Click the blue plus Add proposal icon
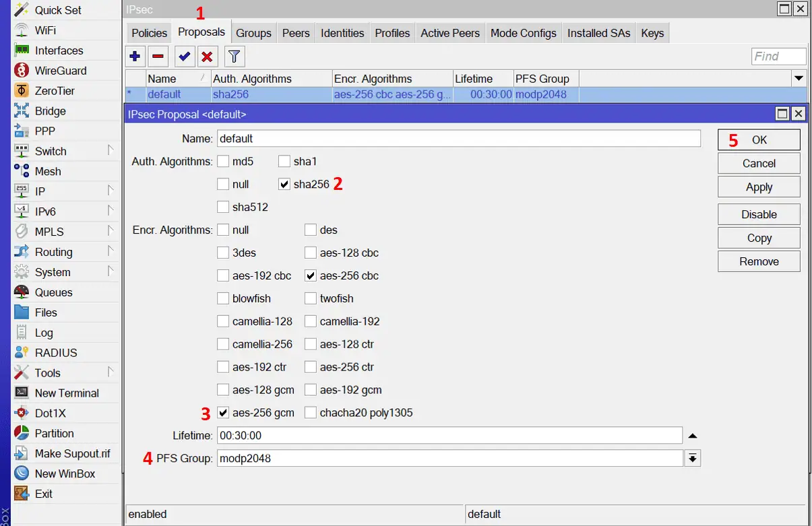Screen dimensions: 812x526 pos(135,57)
